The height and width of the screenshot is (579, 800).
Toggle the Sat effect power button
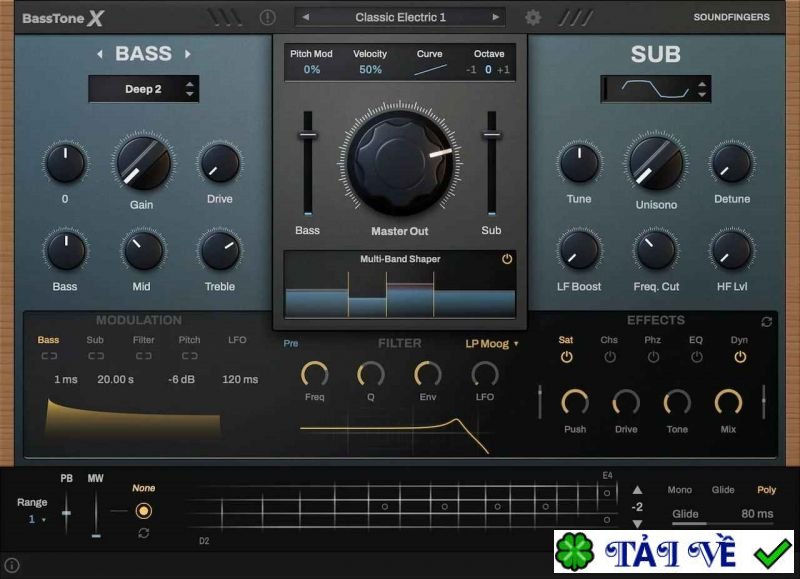(x=566, y=357)
